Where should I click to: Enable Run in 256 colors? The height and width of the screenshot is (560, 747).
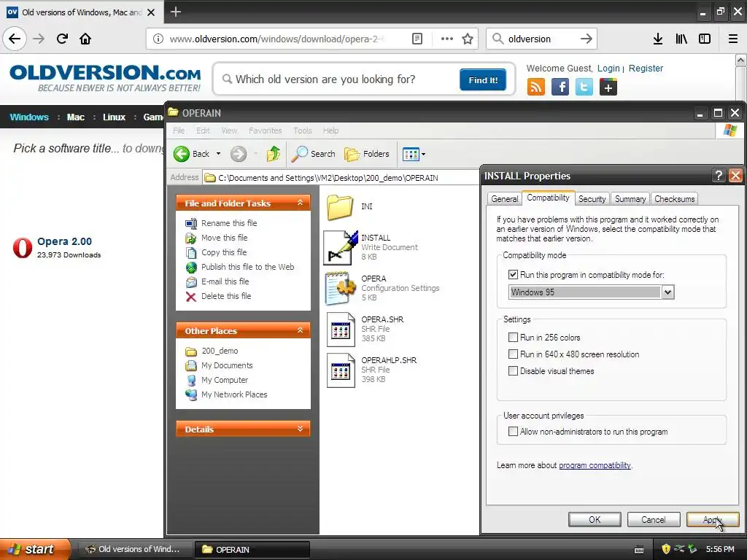513,338
